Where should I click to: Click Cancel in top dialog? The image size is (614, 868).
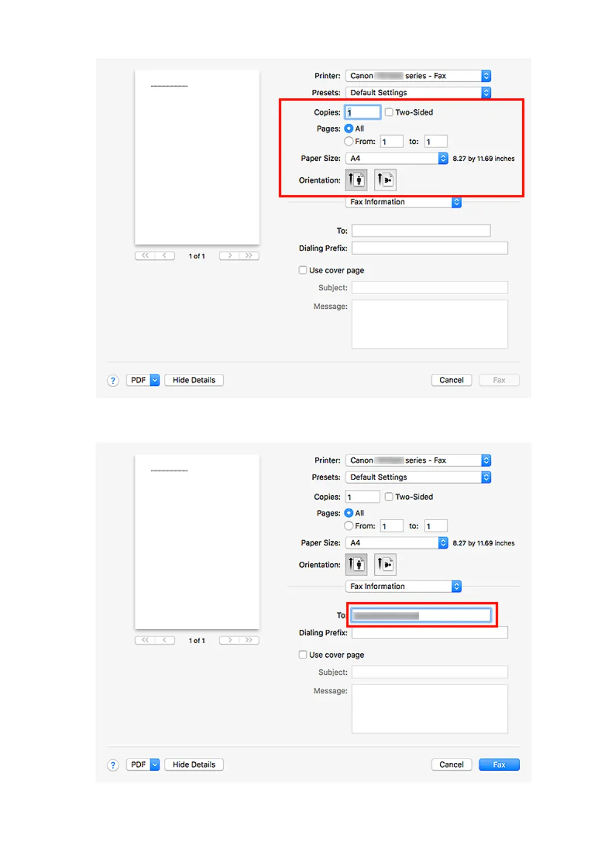452,380
